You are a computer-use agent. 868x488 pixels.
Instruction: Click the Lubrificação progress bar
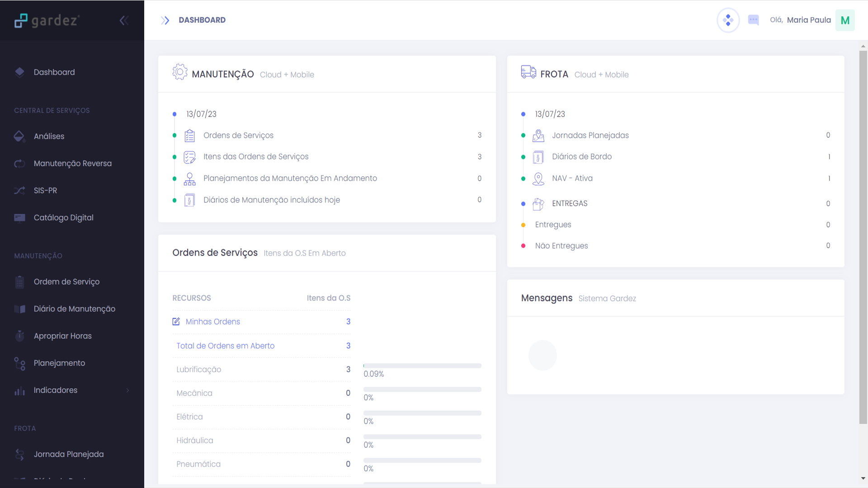point(422,366)
